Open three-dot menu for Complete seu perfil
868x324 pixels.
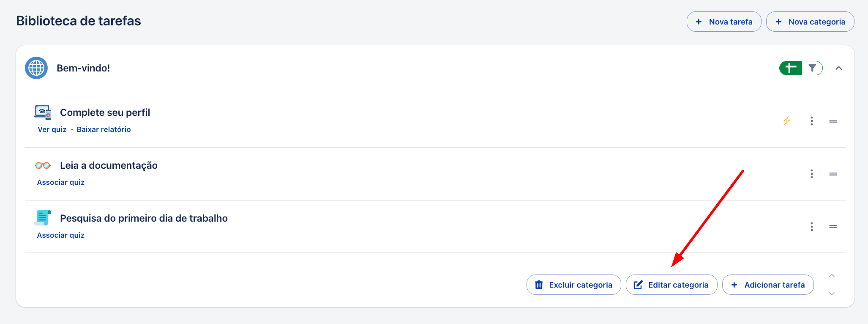pos(812,121)
